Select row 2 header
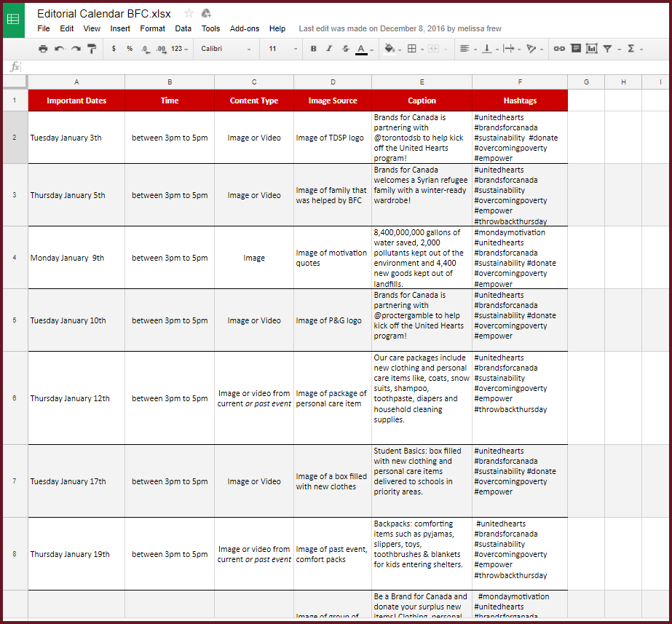The image size is (672, 624). coord(15,137)
